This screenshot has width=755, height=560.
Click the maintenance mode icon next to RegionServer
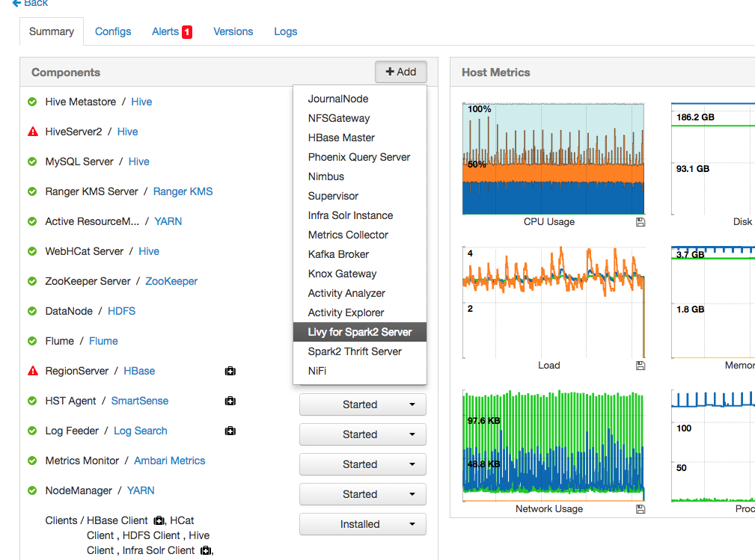pyautogui.click(x=230, y=371)
